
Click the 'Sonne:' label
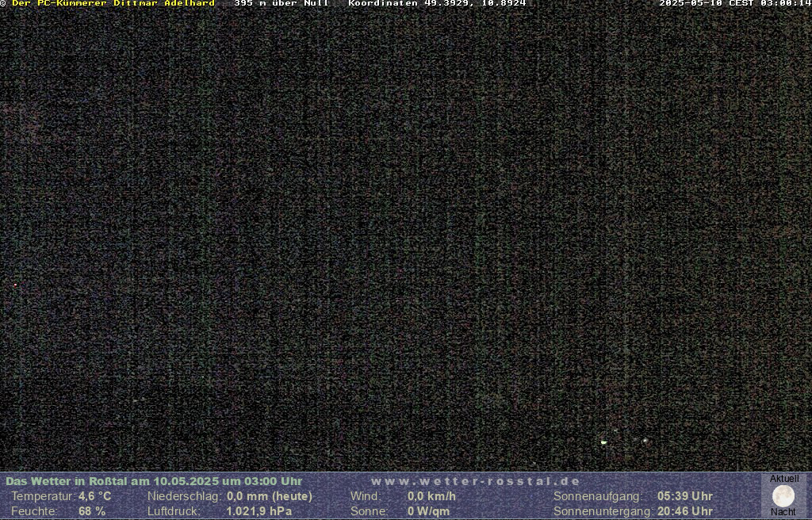(370, 511)
